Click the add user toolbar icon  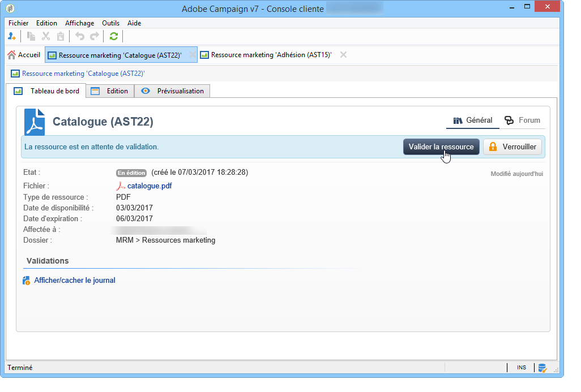[11, 36]
